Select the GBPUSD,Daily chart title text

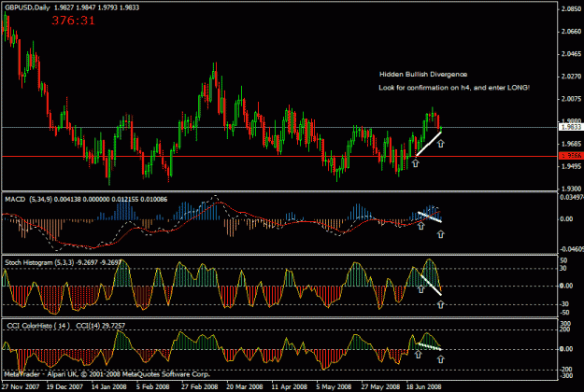(27, 7)
